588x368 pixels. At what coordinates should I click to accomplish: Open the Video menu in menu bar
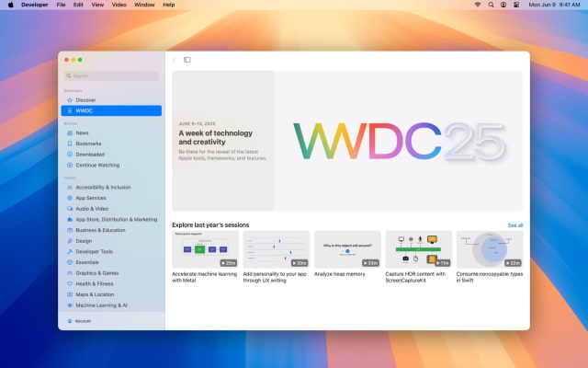point(119,5)
